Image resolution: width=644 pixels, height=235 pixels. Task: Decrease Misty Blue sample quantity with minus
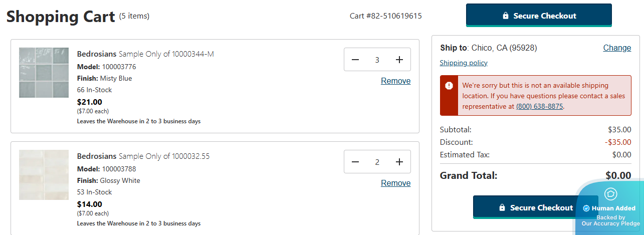click(355, 60)
